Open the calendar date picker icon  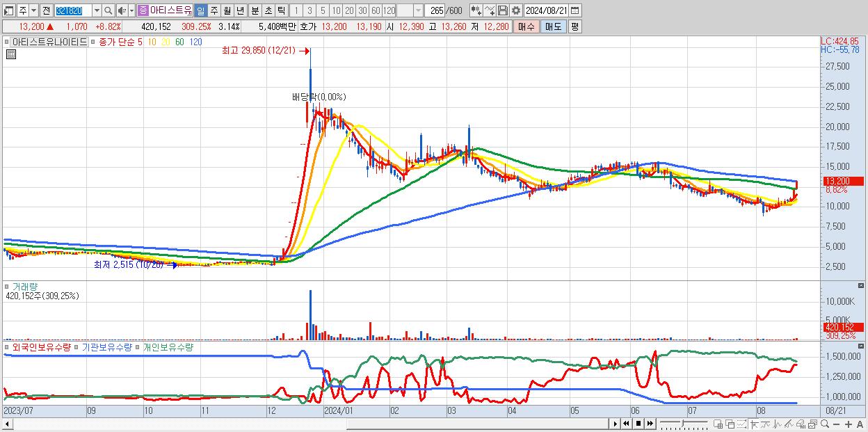[574, 10]
